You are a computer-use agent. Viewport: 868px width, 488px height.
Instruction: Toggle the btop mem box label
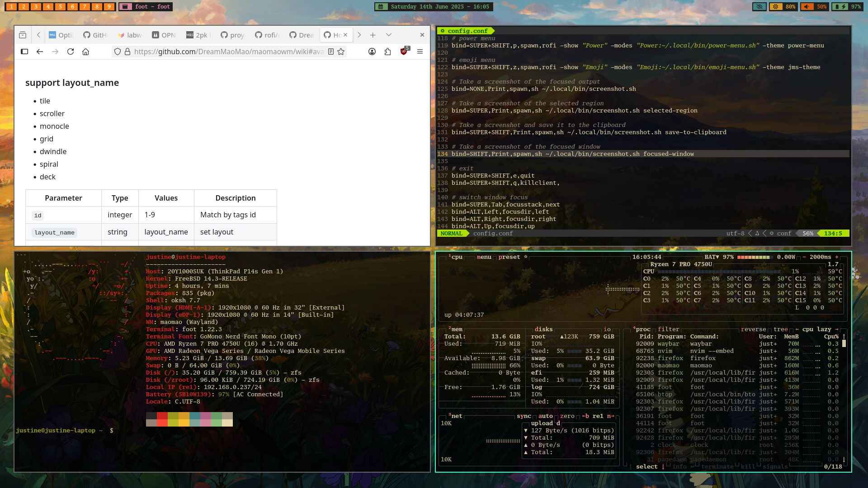pyautogui.click(x=455, y=329)
